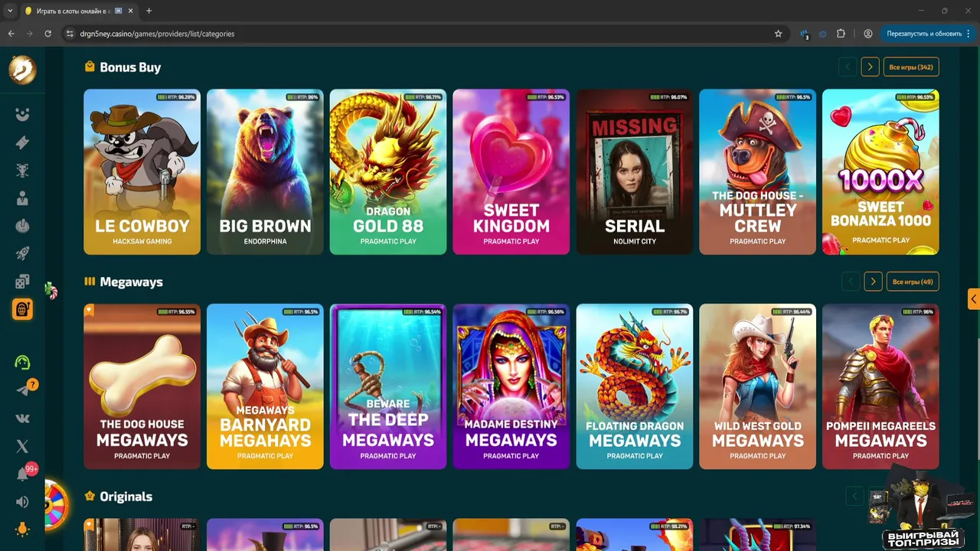The width and height of the screenshot is (980, 551).
Task: Open notifications bell with 99+ badge
Action: coord(23,474)
